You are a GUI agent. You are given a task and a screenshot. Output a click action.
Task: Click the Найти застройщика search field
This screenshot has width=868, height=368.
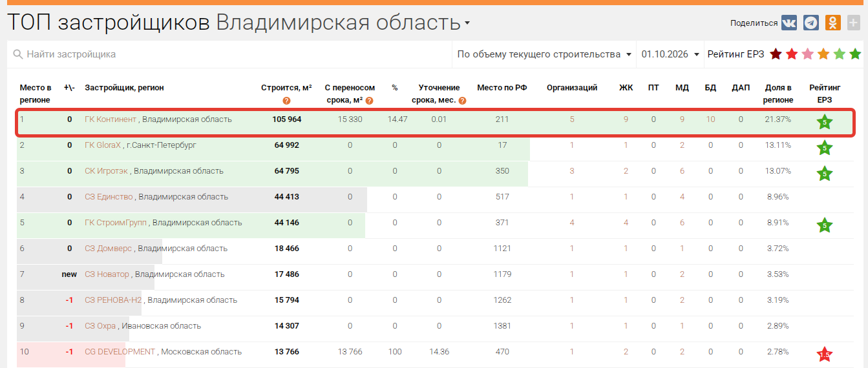pos(229,54)
